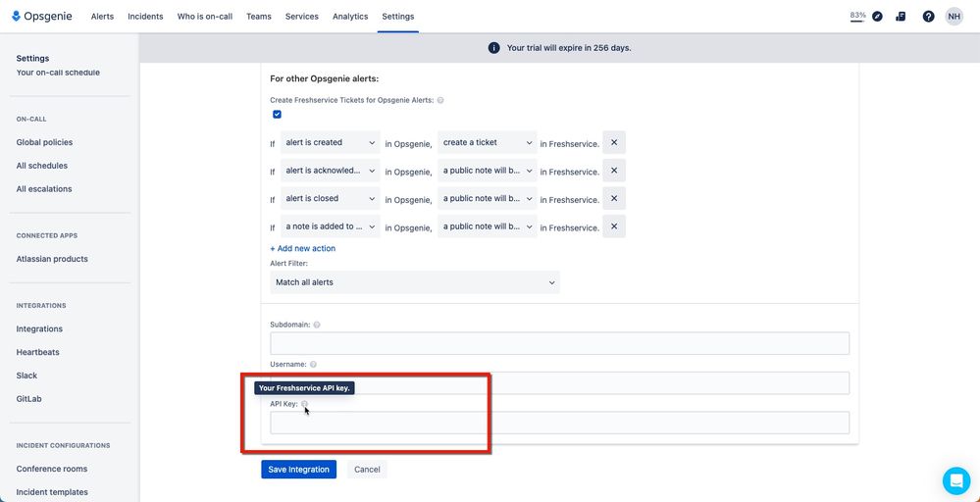Click the Opsgenie logo
This screenshot has height=502, width=980.
42,17
